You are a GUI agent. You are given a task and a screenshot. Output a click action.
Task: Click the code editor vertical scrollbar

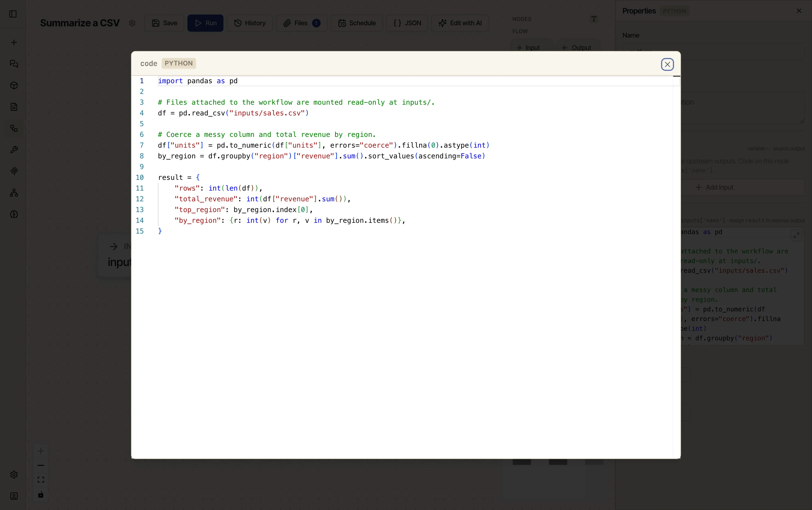[676, 267]
